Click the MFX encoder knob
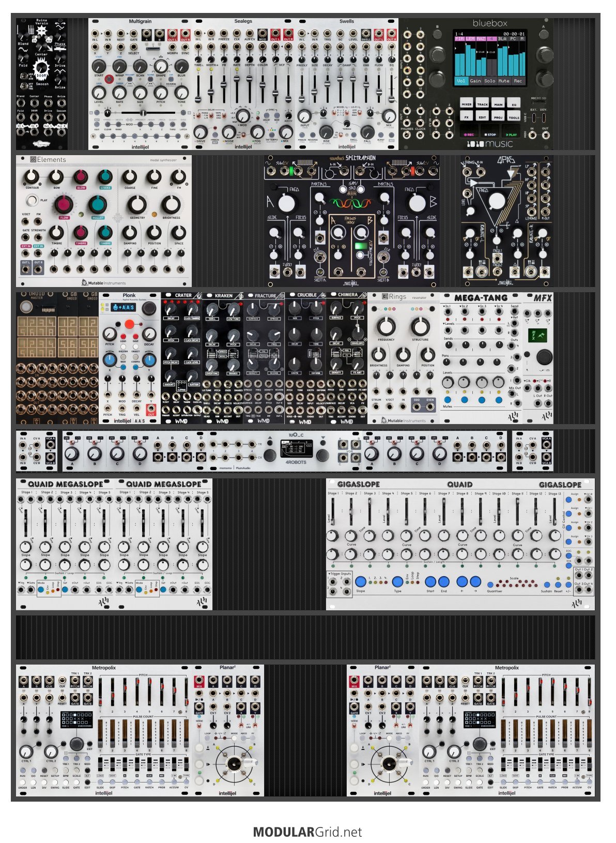 point(544,357)
